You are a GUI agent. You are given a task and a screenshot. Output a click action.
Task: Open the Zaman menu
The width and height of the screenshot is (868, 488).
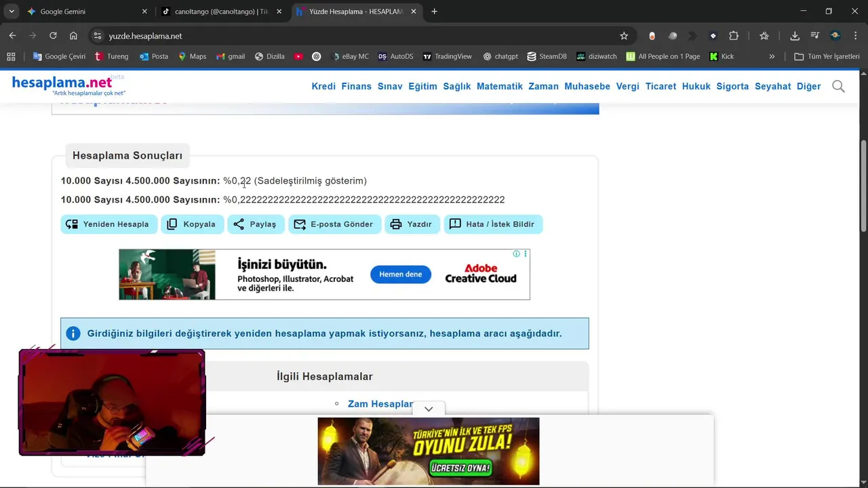pos(543,86)
